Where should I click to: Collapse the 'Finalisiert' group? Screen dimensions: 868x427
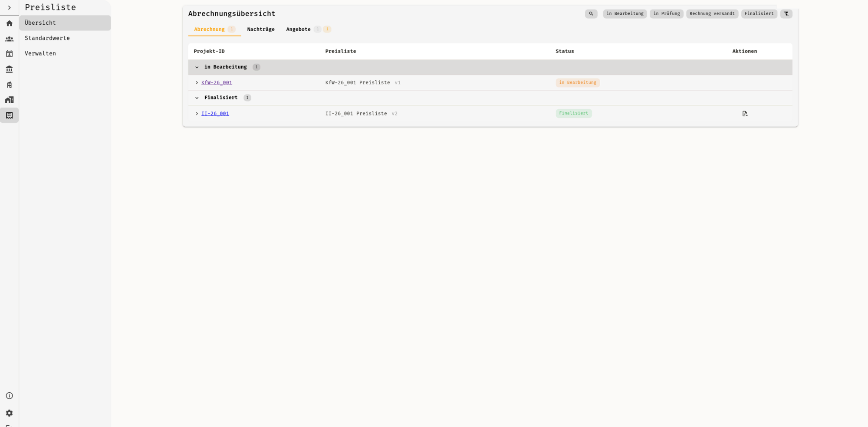(x=197, y=98)
